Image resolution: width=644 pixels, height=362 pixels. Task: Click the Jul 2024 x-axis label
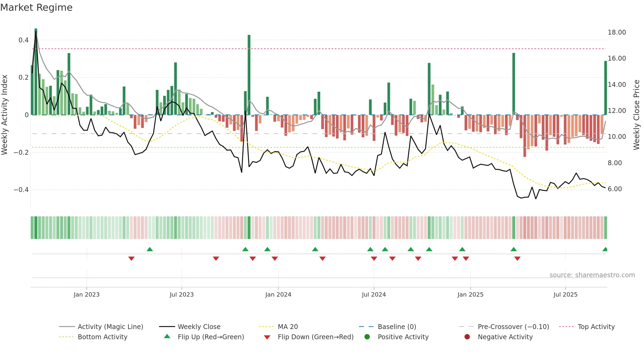coord(374,294)
